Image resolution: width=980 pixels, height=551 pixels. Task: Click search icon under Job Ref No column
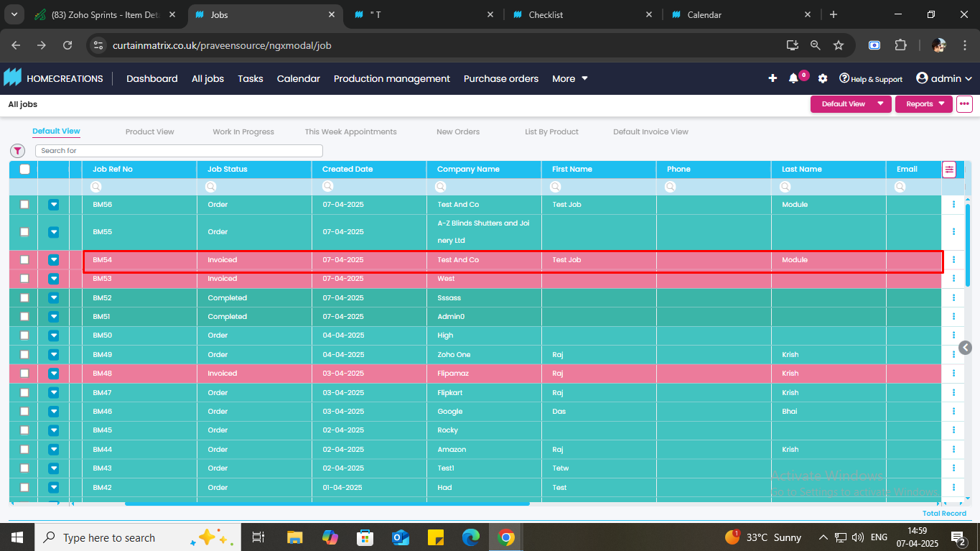click(96, 187)
